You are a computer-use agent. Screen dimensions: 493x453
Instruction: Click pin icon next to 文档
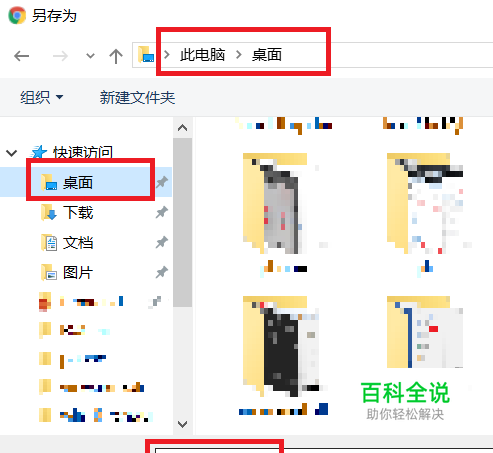point(162,242)
